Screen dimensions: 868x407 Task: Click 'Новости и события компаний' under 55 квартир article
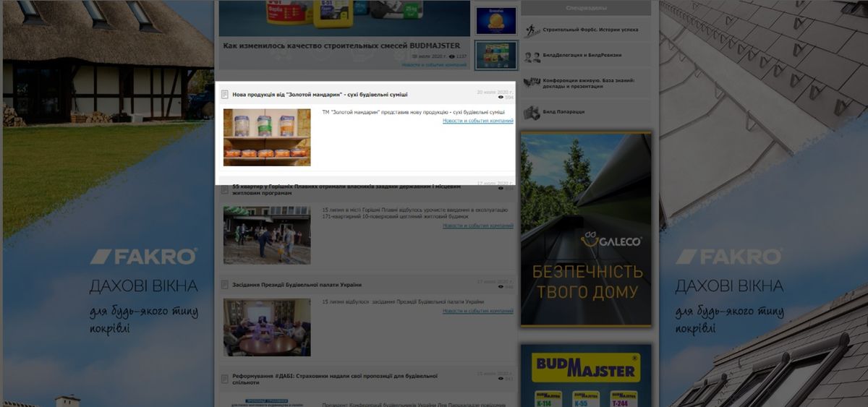pos(478,226)
